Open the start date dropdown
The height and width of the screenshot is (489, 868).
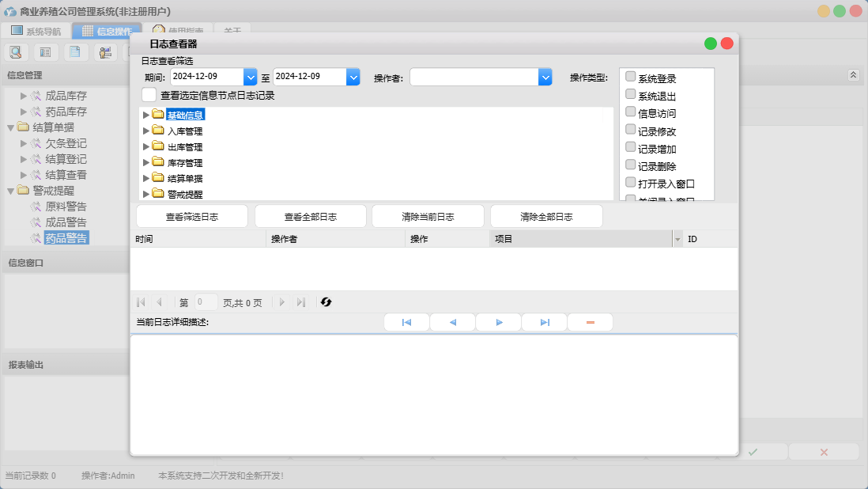(251, 77)
